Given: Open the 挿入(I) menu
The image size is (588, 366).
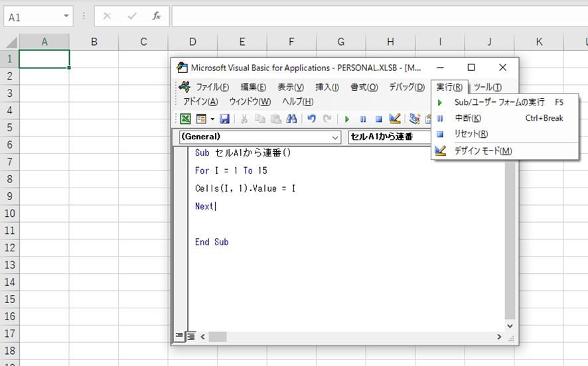Looking at the screenshot, I should [327, 88].
